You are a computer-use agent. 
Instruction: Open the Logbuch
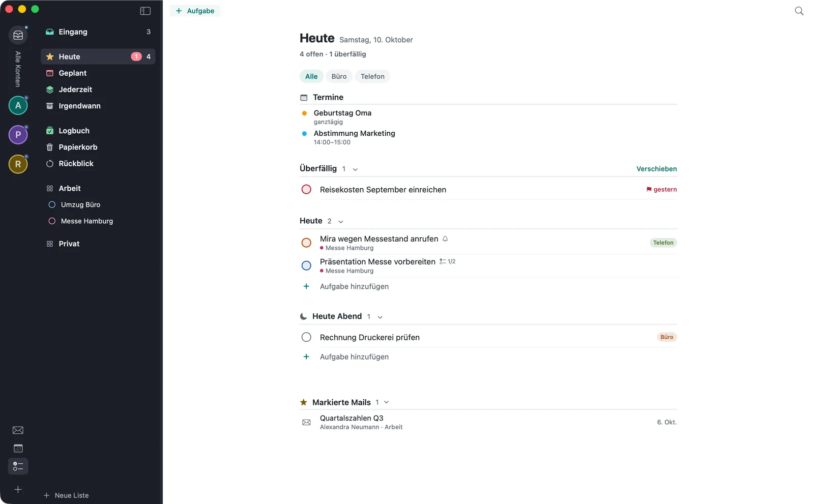[98, 131]
